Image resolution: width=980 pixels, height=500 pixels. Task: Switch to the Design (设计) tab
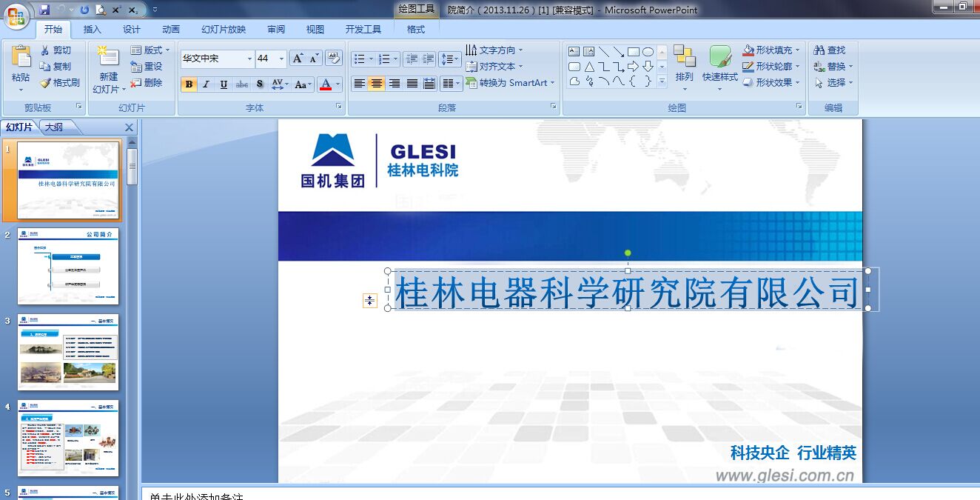pos(132,30)
